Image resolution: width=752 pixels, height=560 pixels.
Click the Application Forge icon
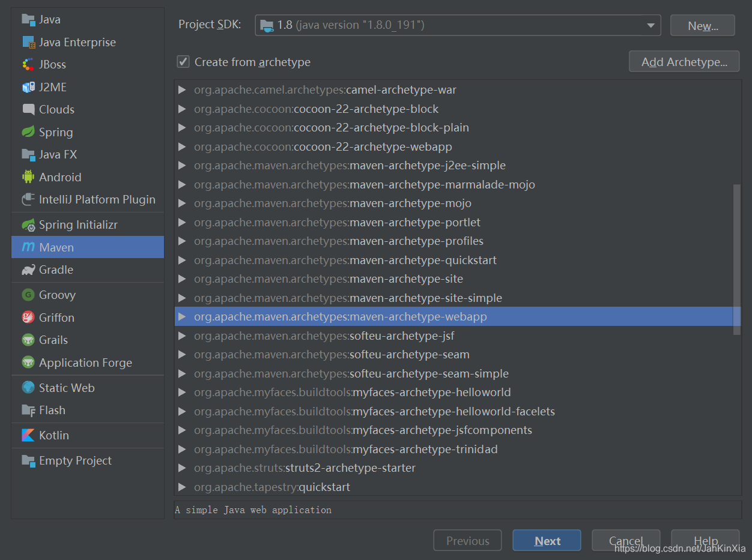coord(28,363)
